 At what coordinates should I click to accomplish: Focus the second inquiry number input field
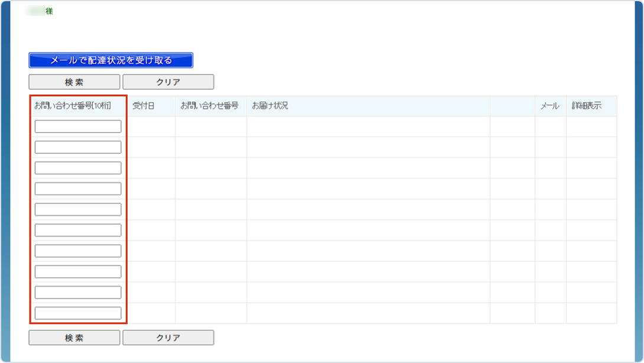pyautogui.click(x=78, y=147)
